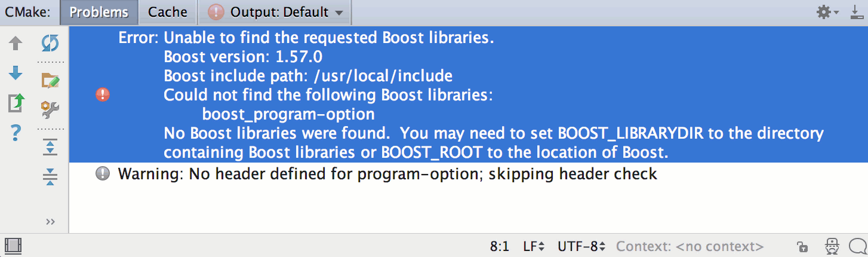Screen dimensions: 868x257
Task: Open CMake settings wrench icon
Action: pos(50,109)
